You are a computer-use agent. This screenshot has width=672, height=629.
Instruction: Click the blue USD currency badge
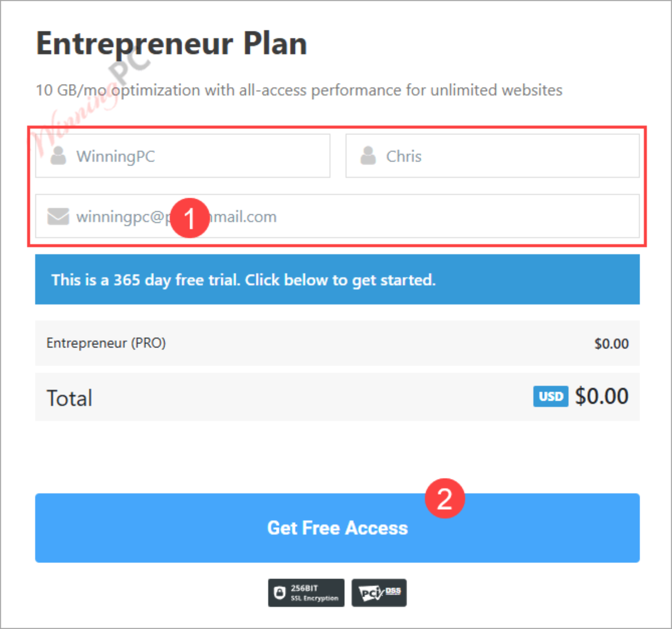pos(550,396)
